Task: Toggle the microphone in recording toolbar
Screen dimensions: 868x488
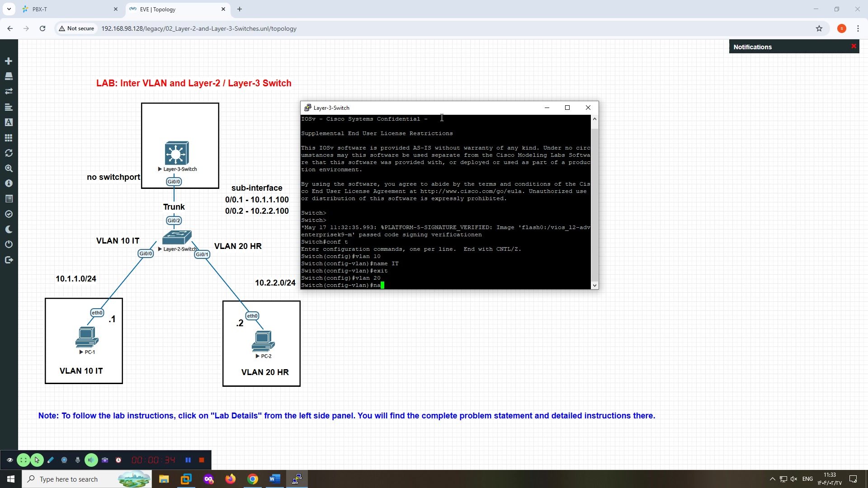Action: click(x=77, y=460)
